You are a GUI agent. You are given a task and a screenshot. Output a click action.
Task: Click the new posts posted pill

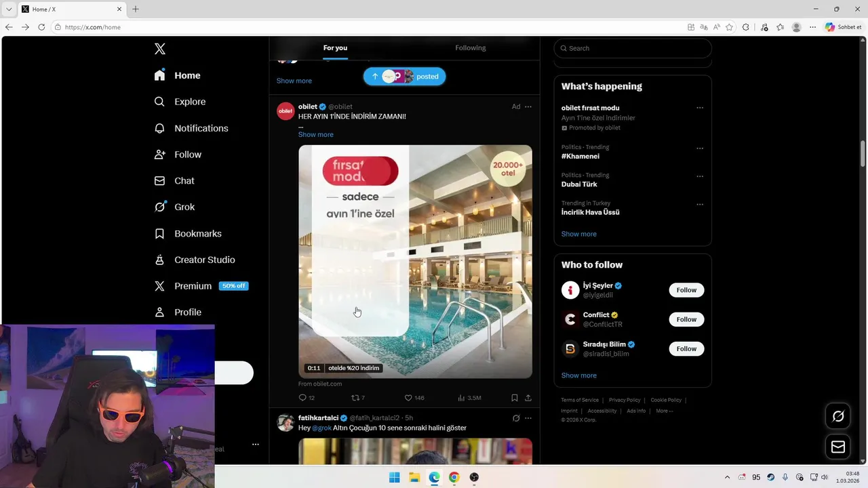point(404,77)
